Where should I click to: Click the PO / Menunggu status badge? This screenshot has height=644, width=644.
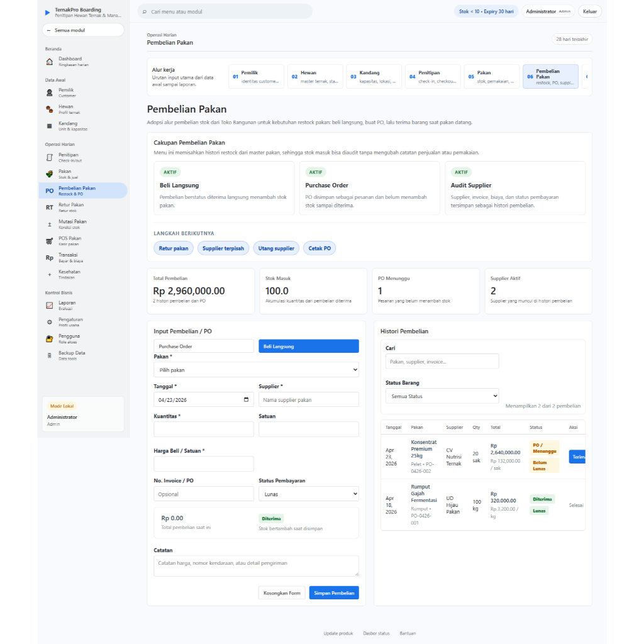tap(544, 448)
